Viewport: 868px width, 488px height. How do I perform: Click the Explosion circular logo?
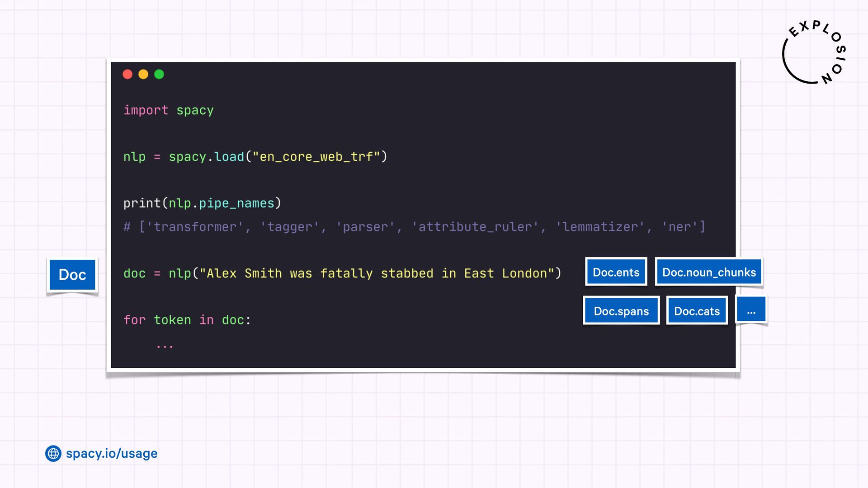coord(814,53)
